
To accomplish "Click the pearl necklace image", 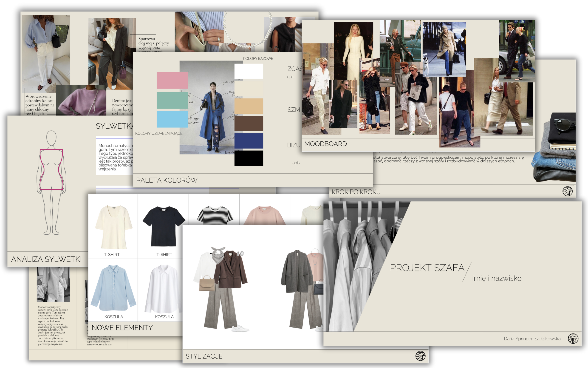I will coord(248,29).
